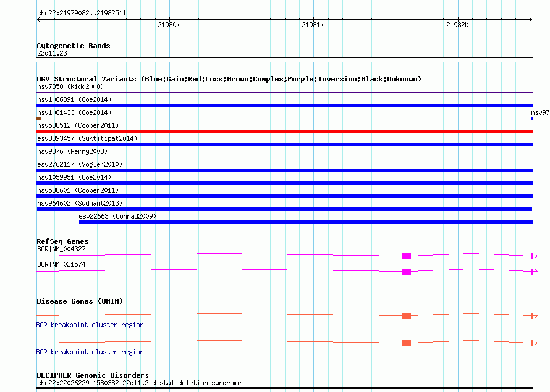Click the RefSeq Genes track title
550x392 pixels.
tap(62, 241)
